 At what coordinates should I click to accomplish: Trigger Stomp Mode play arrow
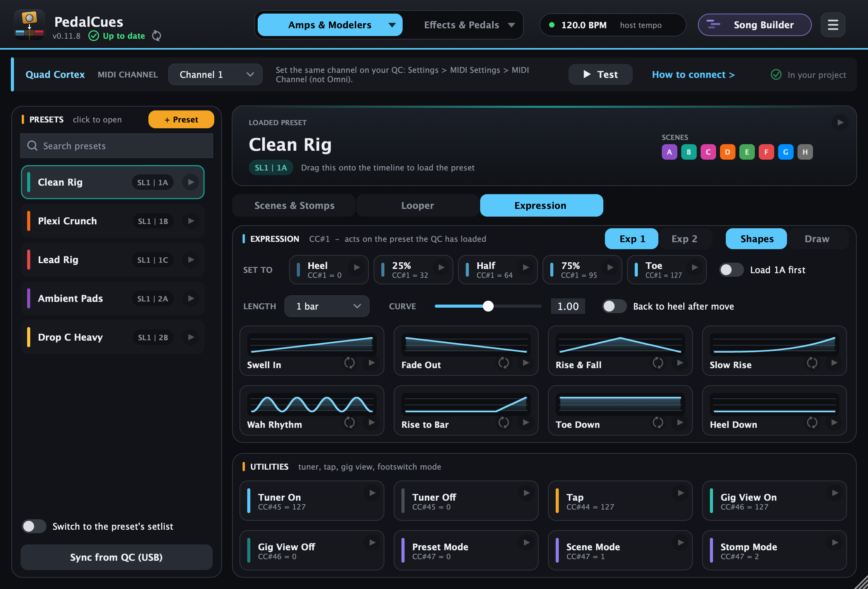(x=835, y=542)
